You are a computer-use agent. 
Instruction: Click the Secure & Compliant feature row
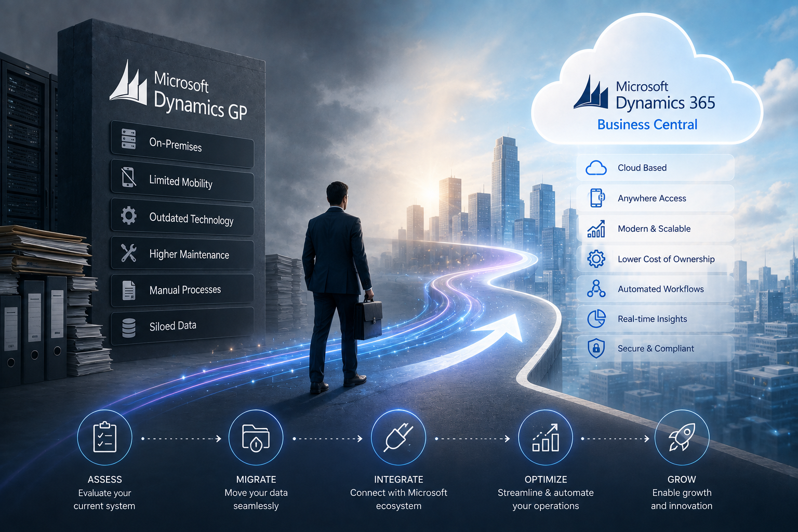pyautogui.click(x=655, y=348)
